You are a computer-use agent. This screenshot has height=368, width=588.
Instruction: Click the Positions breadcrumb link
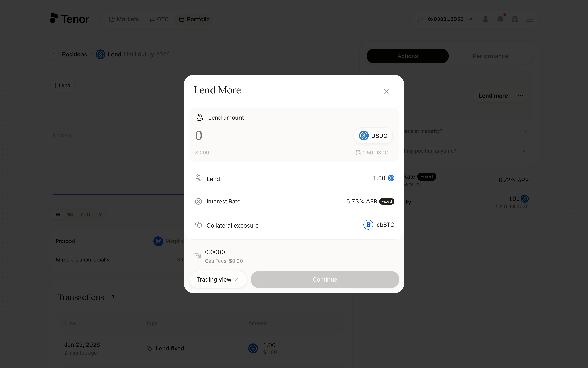74,54
